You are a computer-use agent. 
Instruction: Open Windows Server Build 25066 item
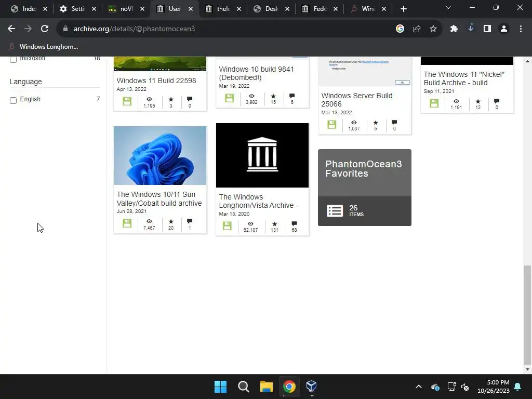pos(357,100)
